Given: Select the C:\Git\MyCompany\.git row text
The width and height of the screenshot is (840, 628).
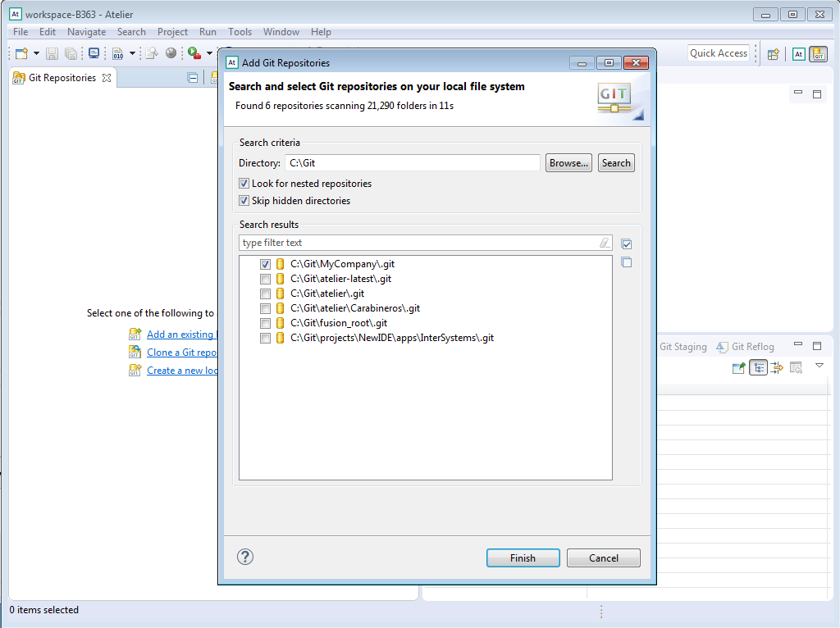Looking at the screenshot, I should (342, 264).
